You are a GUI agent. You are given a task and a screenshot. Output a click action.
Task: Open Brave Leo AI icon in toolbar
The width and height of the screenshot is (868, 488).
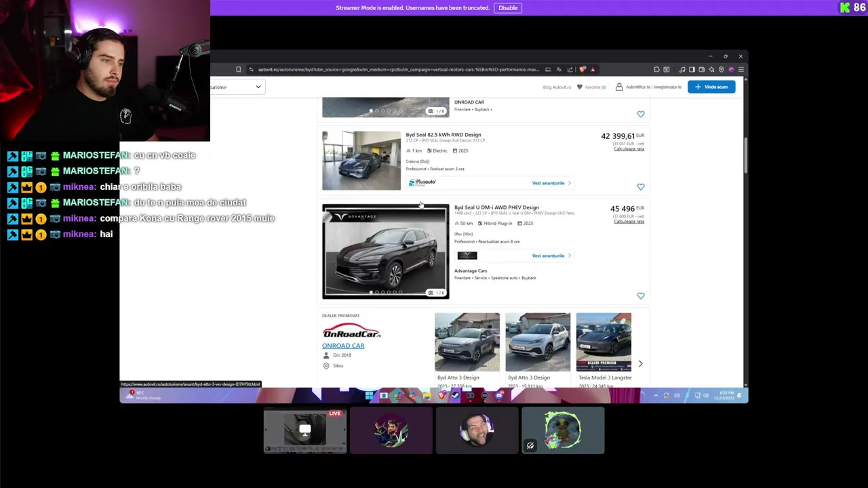pos(711,69)
